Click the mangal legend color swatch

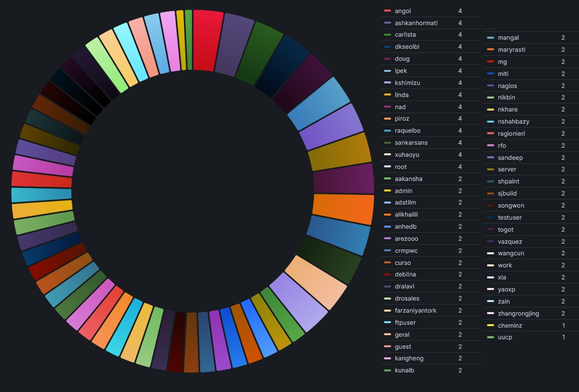(490, 38)
